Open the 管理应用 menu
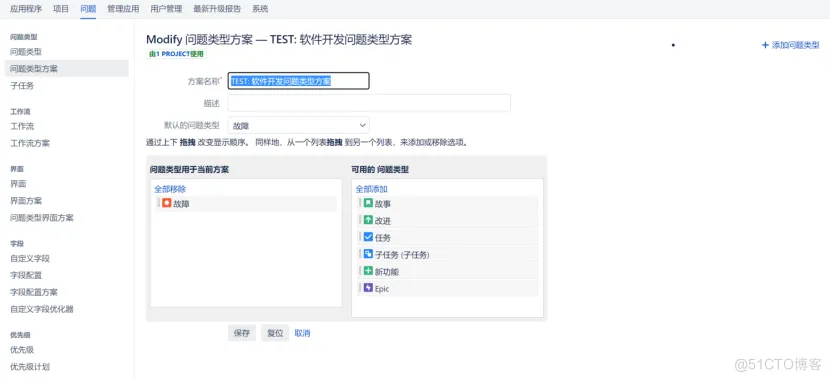This screenshot has height=381, width=831. click(x=123, y=8)
